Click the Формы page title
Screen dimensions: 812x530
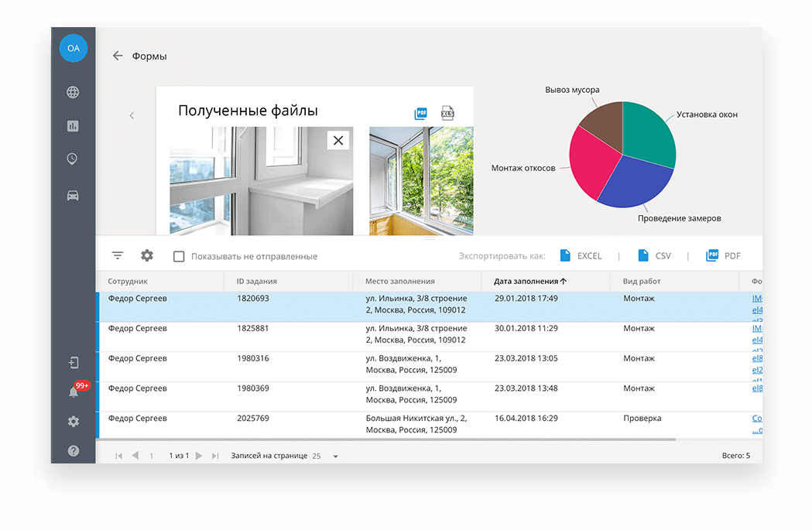tap(149, 56)
